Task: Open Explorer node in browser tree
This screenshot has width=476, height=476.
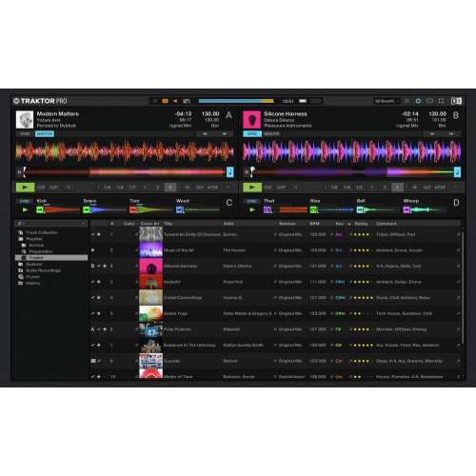Action: tap(34, 264)
